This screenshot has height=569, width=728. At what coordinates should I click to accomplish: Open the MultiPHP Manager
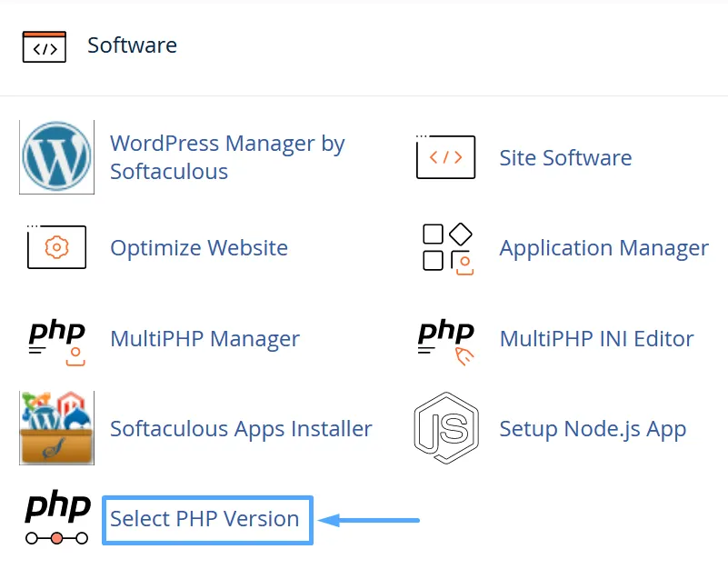(204, 338)
